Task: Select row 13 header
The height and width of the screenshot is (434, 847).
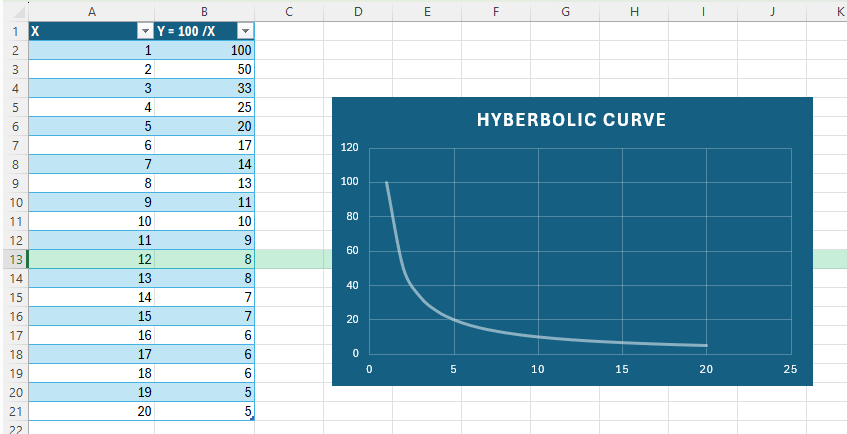Action: (x=16, y=259)
